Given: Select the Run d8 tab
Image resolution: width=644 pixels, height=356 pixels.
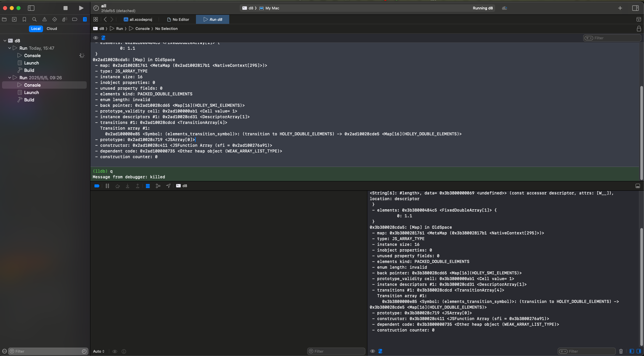Looking at the screenshot, I should coord(212,19).
